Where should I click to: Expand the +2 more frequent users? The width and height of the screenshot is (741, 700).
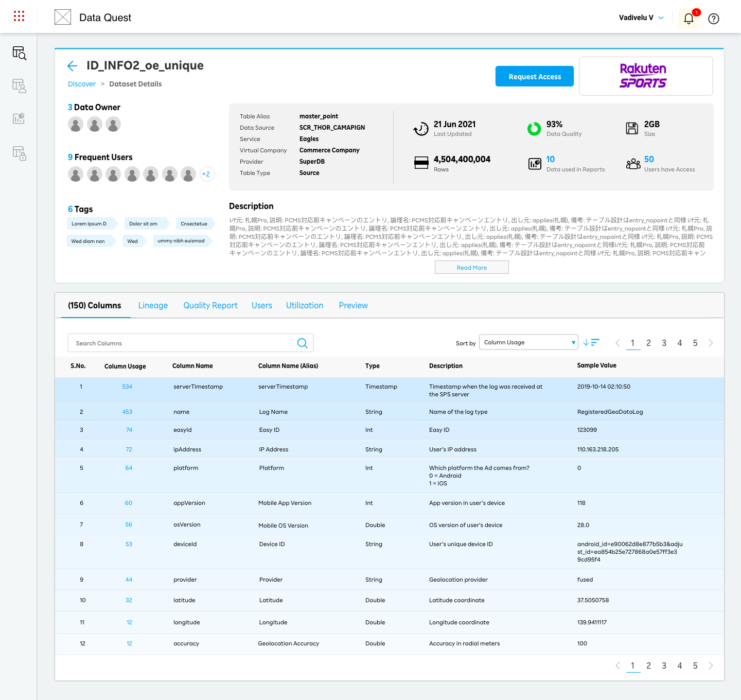click(x=206, y=174)
